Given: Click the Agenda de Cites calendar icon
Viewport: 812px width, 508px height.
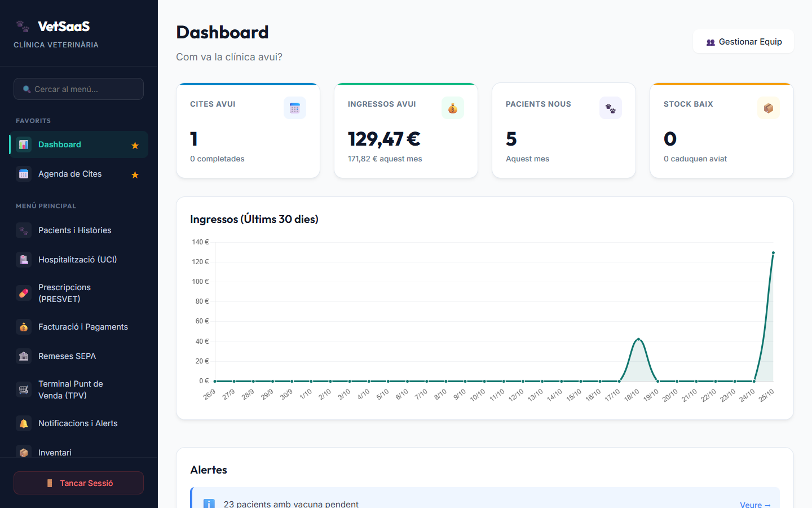Looking at the screenshot, I should 24,174.
